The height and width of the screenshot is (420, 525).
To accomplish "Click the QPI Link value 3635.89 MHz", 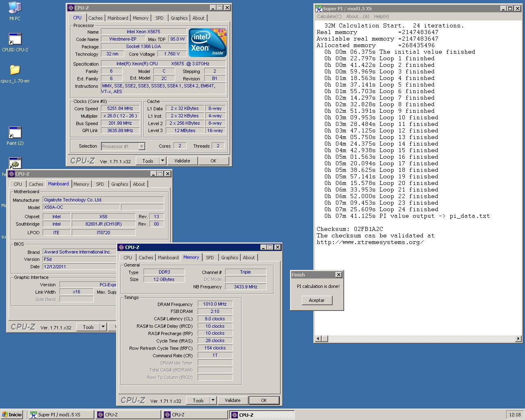I will 120,131.
